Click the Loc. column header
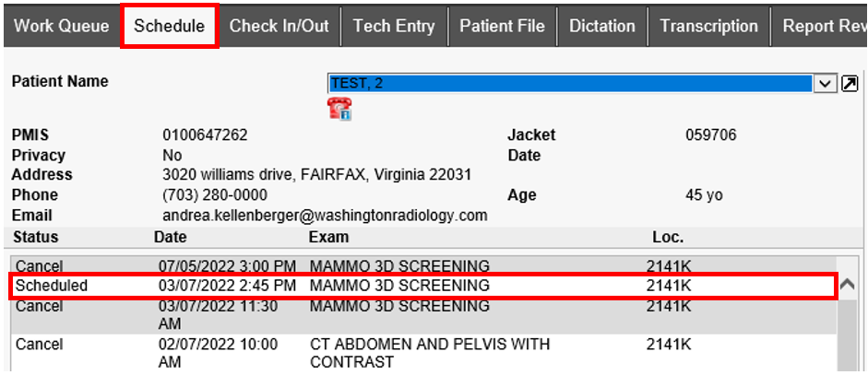The height and width of the screenshot is (375, 868). (668, 238)
